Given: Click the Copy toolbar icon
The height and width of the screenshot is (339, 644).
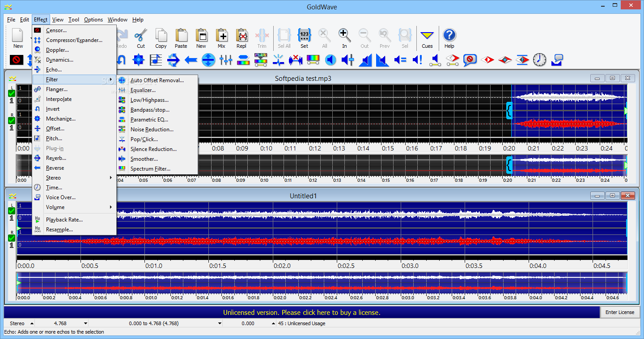Looking at the screenshot, I should pyautogui.click(x=161, y=35).
